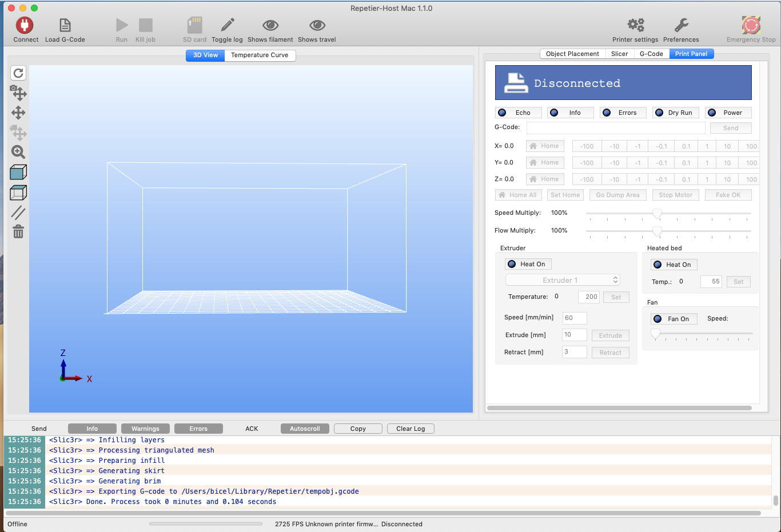Toggle parallel lines projection icon
The image size is (781, 532).
click(18, 213)
